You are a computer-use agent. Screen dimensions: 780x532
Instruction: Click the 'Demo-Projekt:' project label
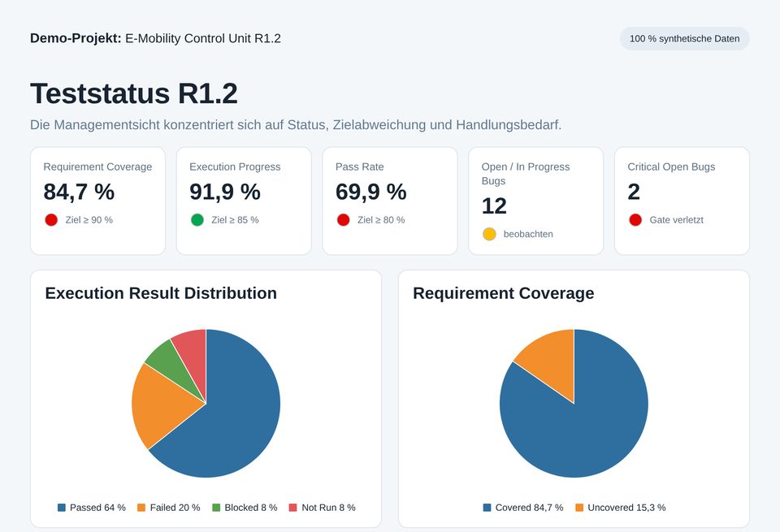pos(76,38)
